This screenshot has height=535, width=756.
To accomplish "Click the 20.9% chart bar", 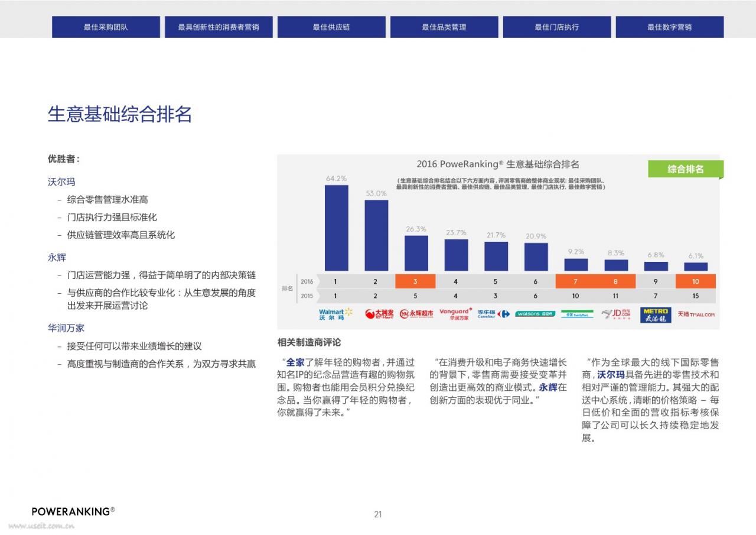I will (x=536, y=257).
